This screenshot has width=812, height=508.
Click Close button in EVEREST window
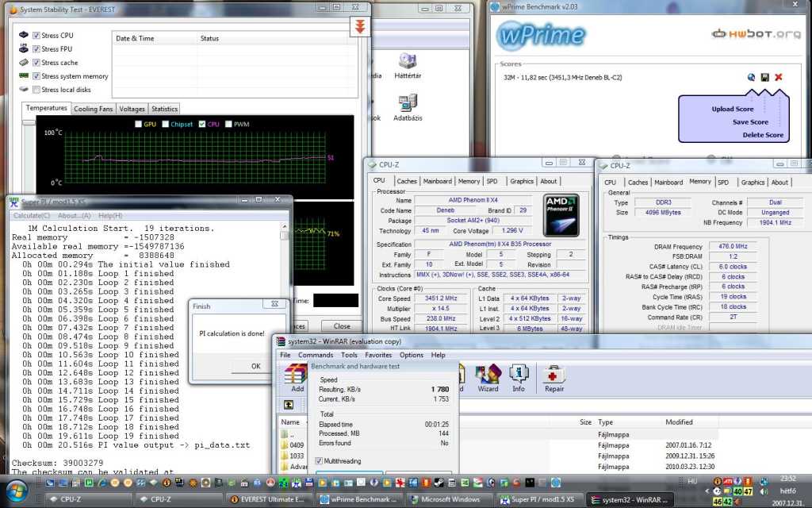(342, 326)
